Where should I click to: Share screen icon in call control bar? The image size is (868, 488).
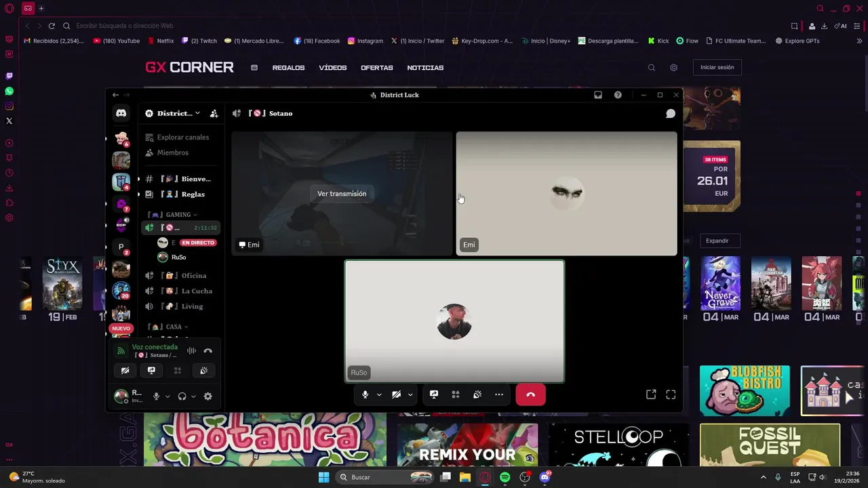pyautogui.click(x=434, y=394)
